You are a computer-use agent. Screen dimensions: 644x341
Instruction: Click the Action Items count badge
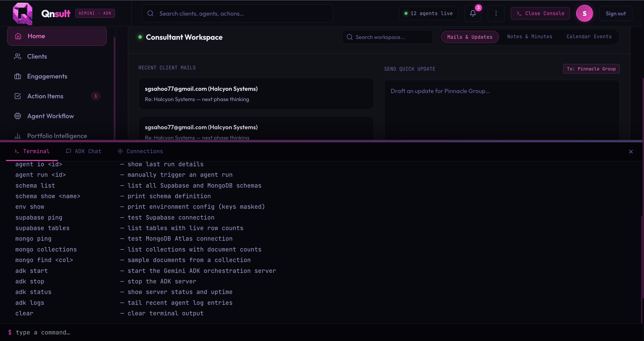click(x=96, y=96)
